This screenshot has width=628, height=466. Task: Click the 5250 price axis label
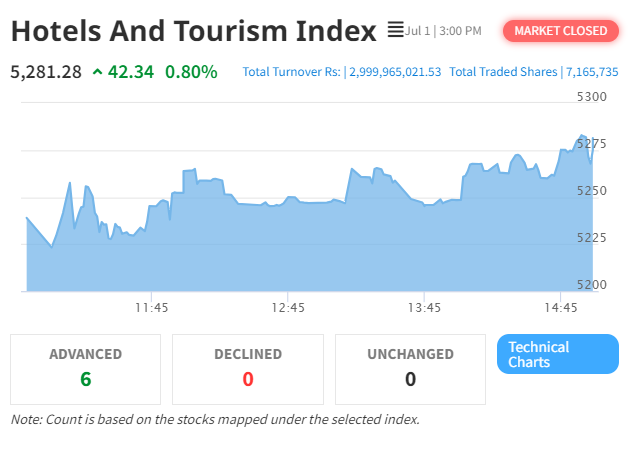[592, 191]
